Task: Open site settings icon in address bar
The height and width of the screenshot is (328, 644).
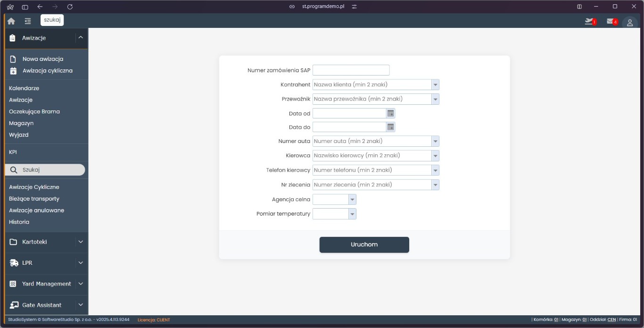Action: [x=354, y=7]
